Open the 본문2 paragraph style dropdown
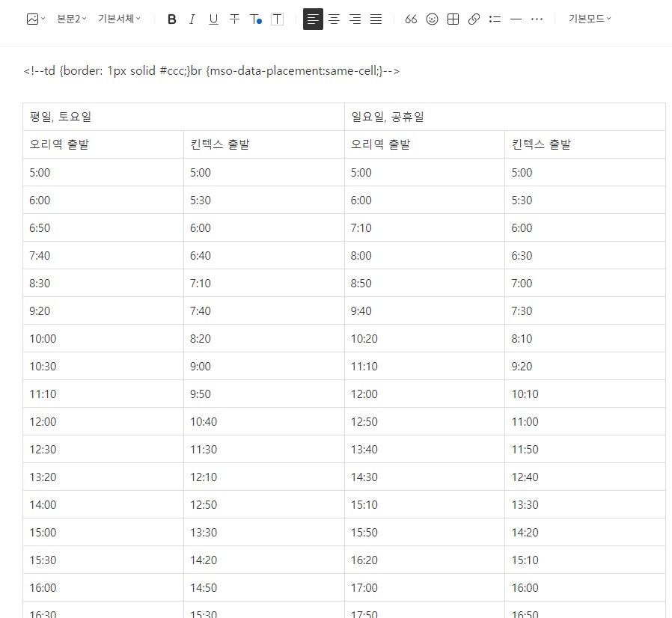672x618 pixels. click(x=72, y=19)
